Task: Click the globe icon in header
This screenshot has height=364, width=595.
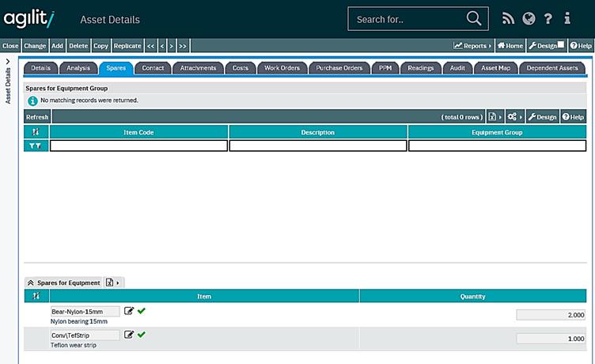Action: pyautogui.click(x=529, y=18)
